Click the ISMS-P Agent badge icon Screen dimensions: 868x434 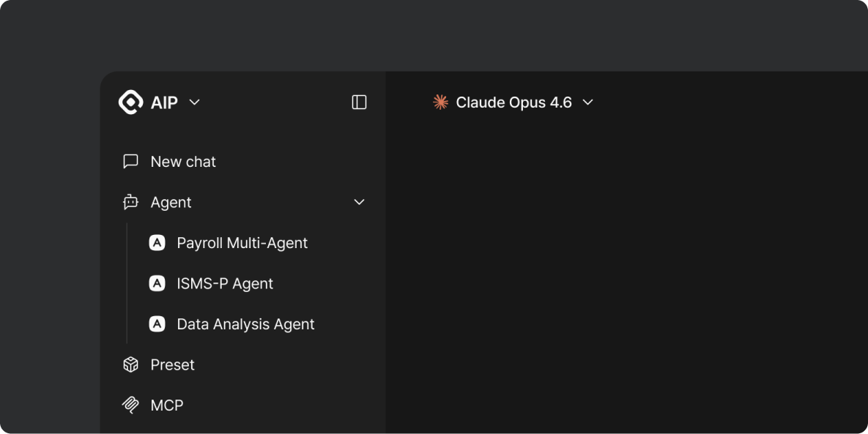pos(157,283)
